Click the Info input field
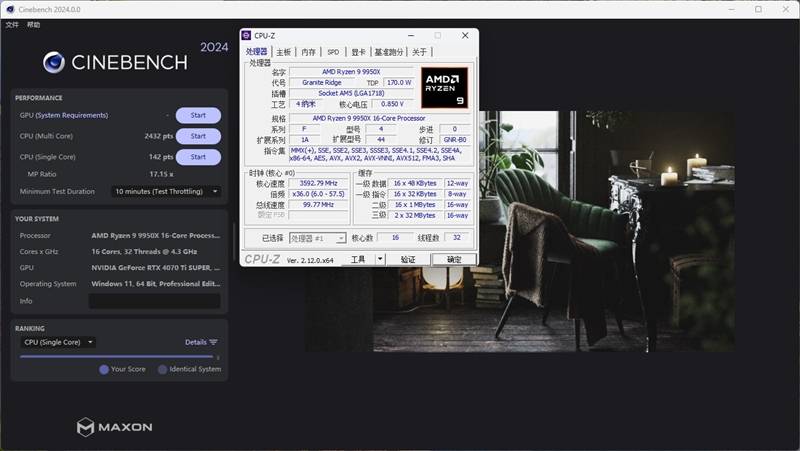 tap(155, 301)
